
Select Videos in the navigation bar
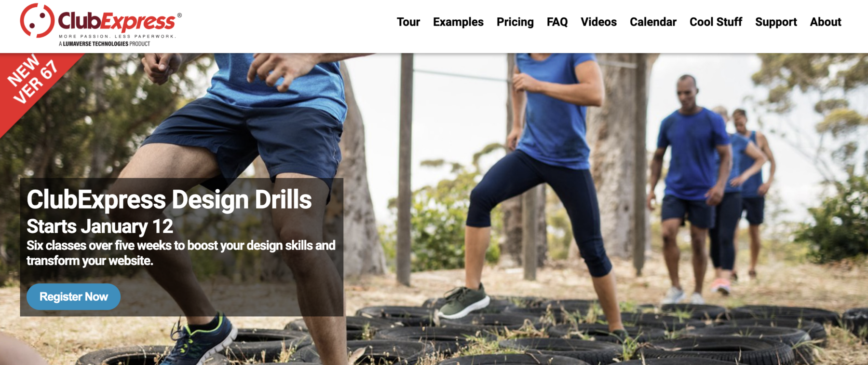pos(598,22)
